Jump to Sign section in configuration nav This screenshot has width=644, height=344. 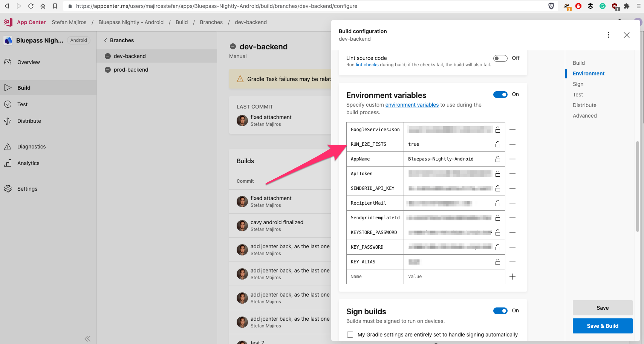pyautogui.click(x=578, y=84)
